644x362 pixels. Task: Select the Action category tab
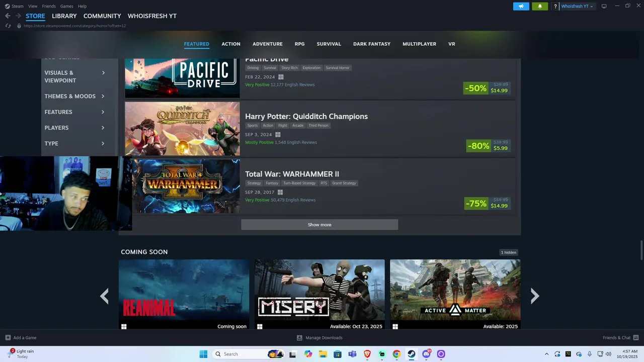[231, 44]
